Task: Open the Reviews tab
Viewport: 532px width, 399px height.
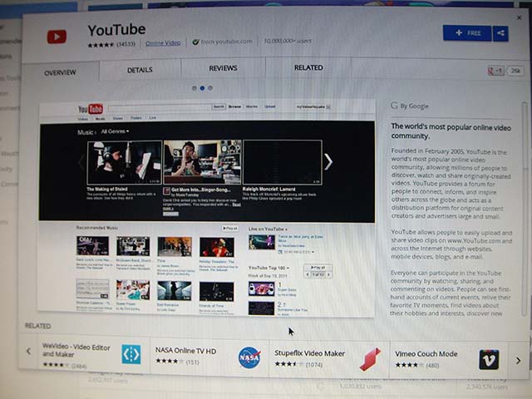Action: point(223,68)
